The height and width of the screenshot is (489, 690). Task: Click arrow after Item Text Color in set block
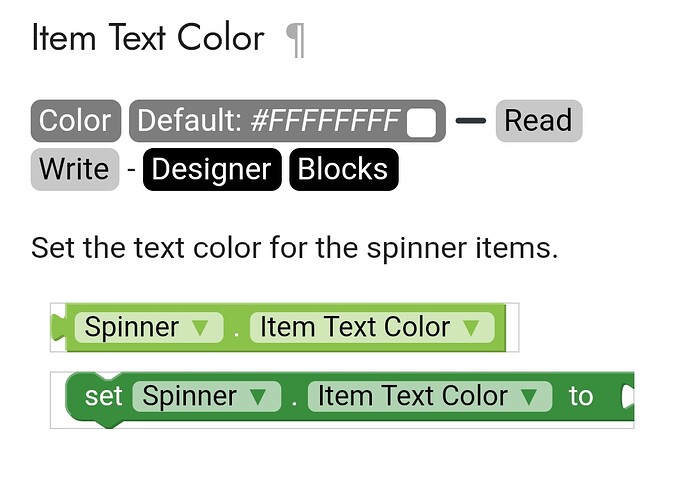[529, 397]
